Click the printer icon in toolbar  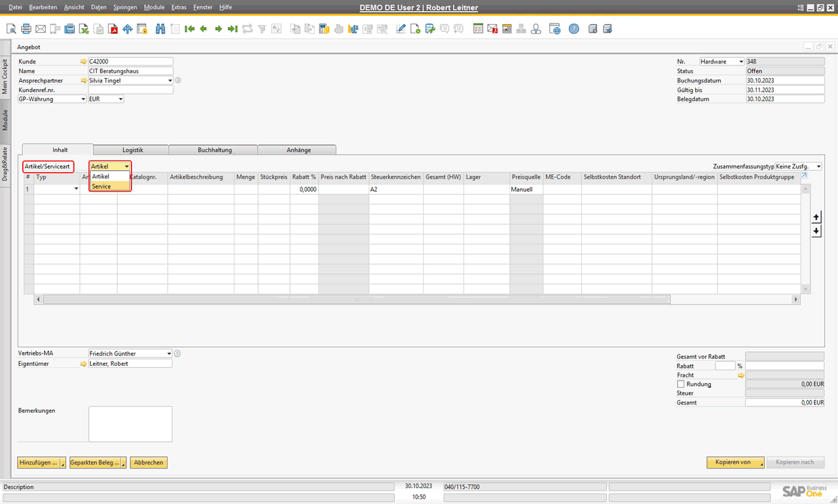click(26, 29)
